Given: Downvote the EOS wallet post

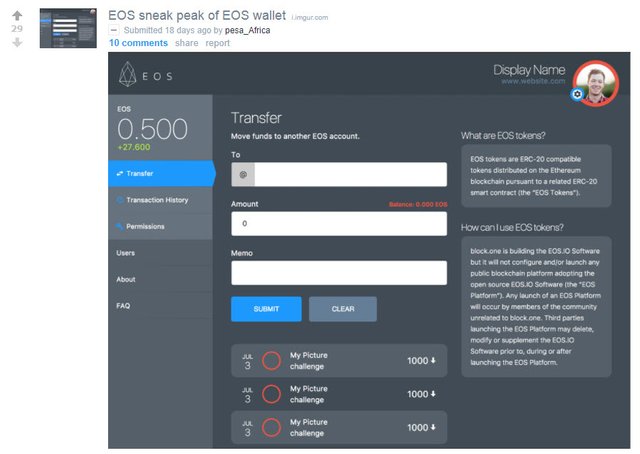Looking at the screenshot, I should (x=17, y=42).
